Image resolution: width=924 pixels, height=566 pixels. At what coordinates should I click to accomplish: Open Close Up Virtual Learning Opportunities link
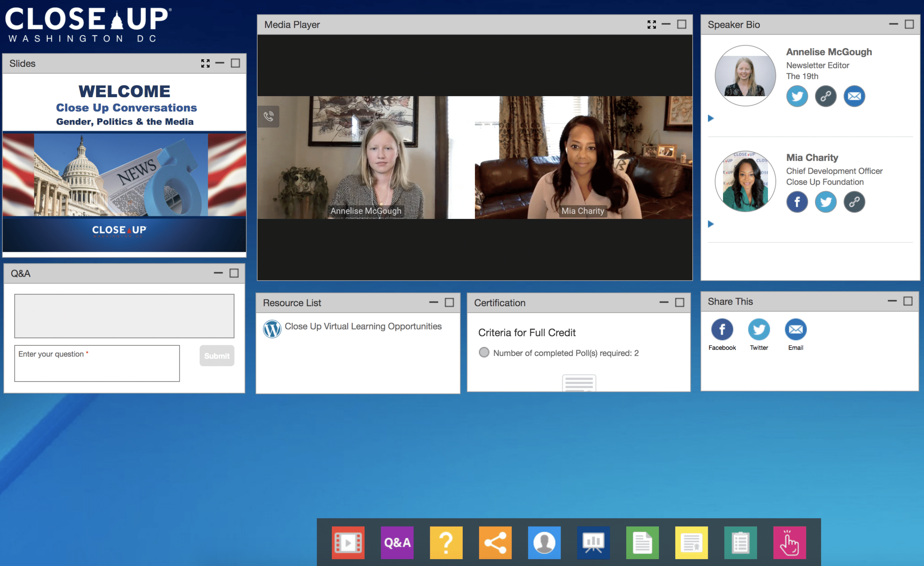tap(363, 326)
